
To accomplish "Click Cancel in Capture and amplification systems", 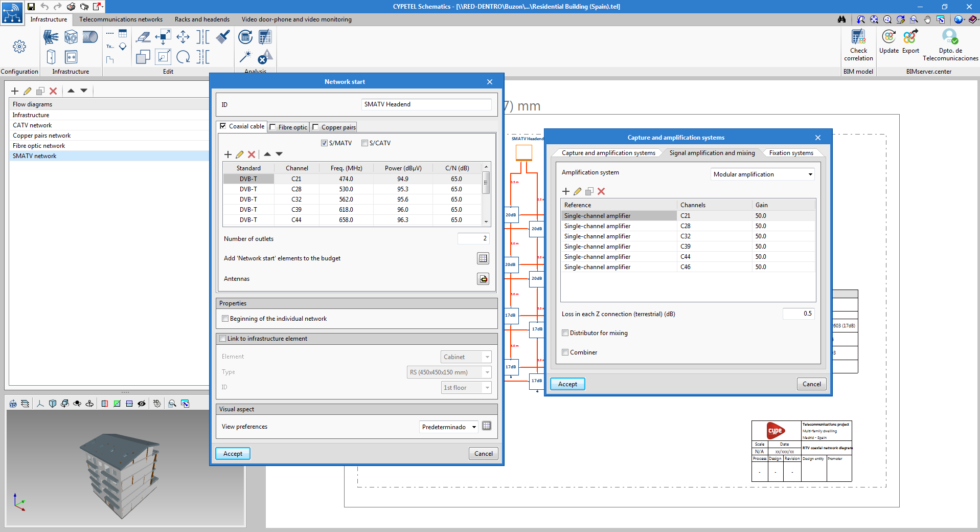I will (x=811, y=384).
